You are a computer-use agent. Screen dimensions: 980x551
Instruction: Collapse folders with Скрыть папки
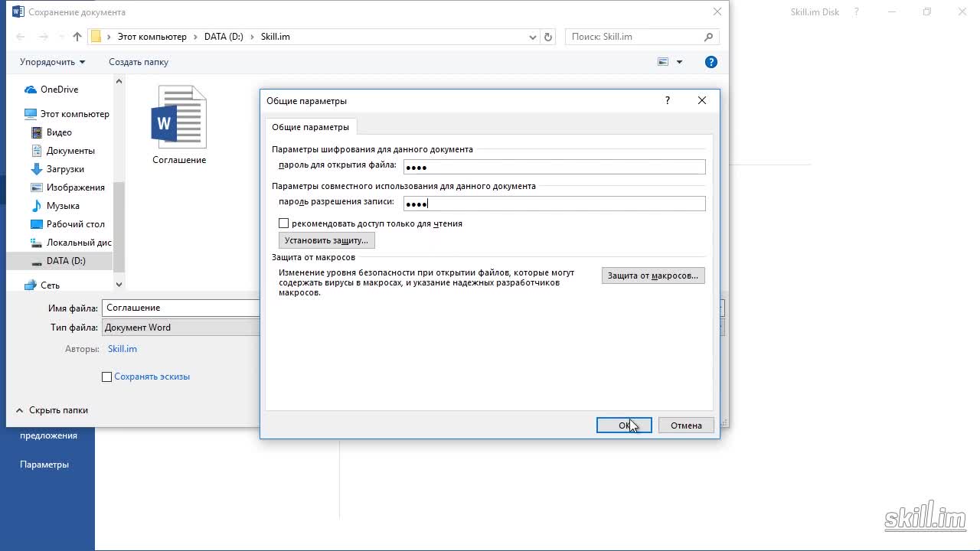click(x=52, y=410)
